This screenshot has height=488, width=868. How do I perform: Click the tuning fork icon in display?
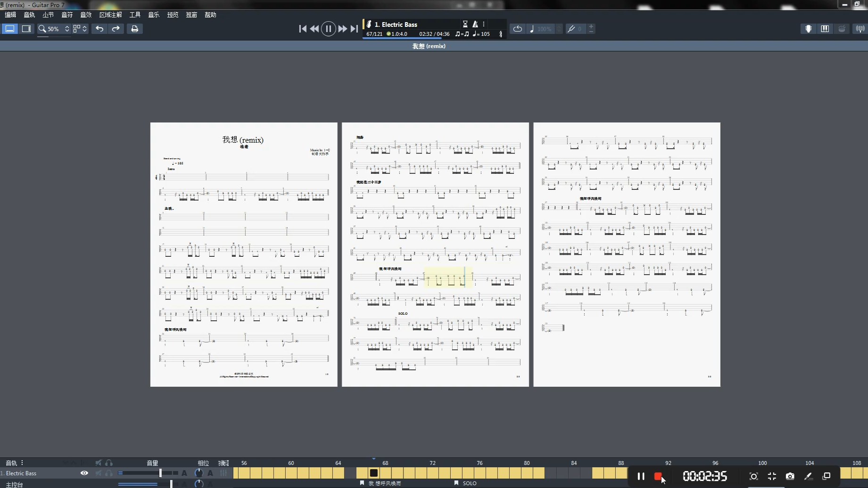click(501, 34)
